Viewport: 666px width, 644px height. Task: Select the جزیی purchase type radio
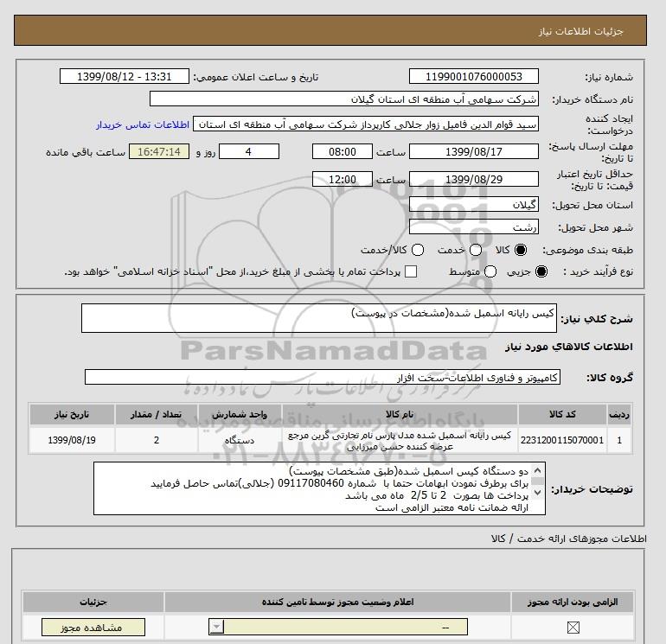click(541, 271)
